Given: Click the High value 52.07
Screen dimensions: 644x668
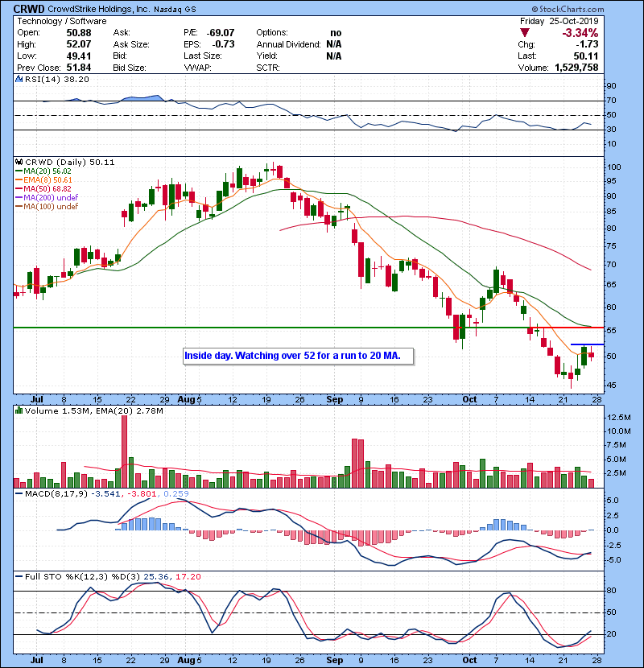Looking at the screenshot, I should coord(79,44).
